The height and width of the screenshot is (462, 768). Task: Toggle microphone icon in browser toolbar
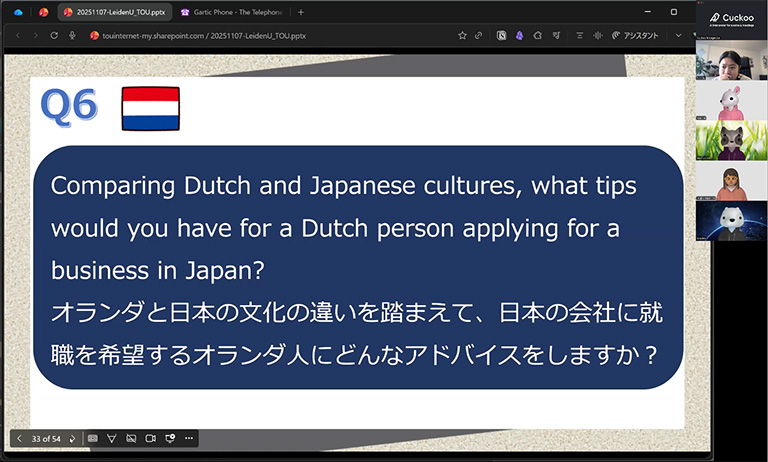73,35
